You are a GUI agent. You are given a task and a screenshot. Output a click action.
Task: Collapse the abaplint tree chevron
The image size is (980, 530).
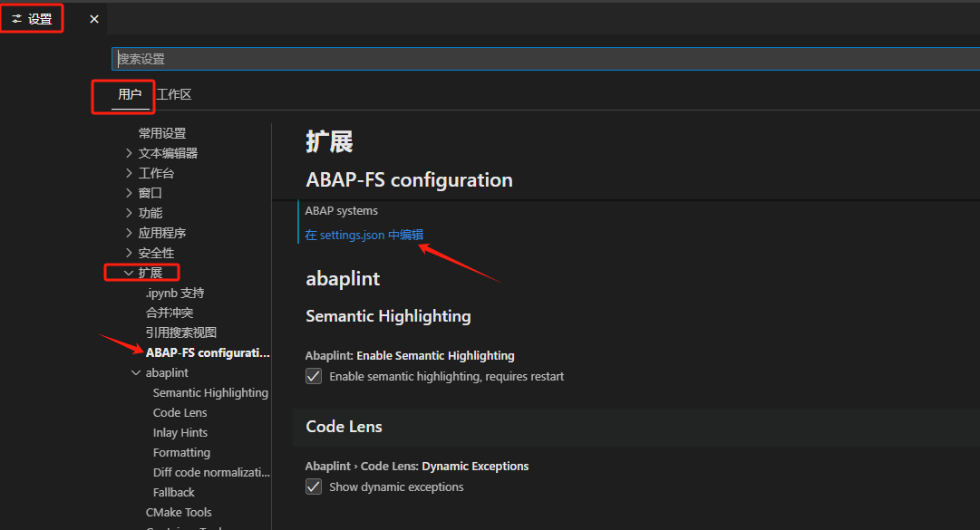pyautogui.click(x=136, y=372)
